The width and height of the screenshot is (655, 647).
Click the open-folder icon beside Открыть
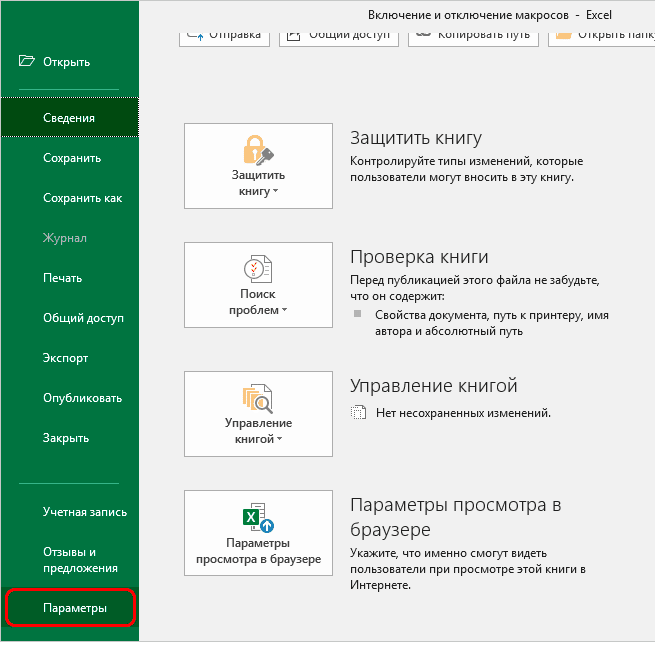pyautogui.click(x=27, y=61)
